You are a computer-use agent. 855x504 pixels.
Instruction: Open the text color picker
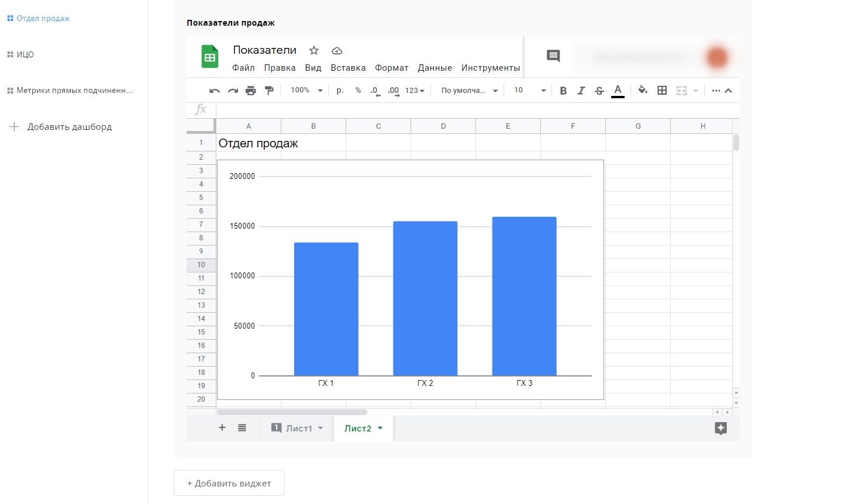(x=618, y=91)
